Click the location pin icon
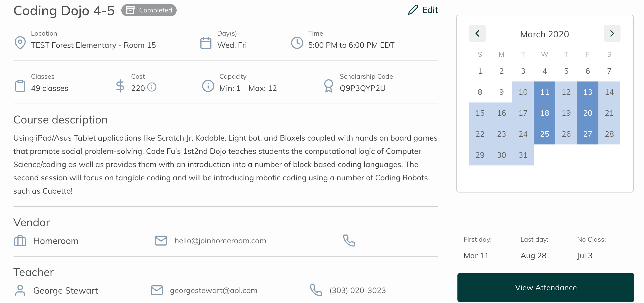 tap(20, 43)
